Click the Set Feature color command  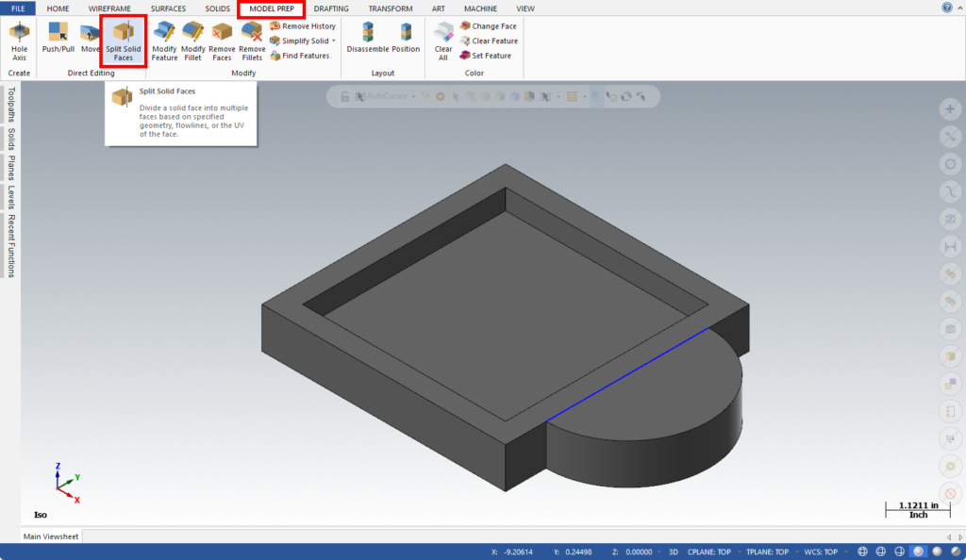[486, 56]
